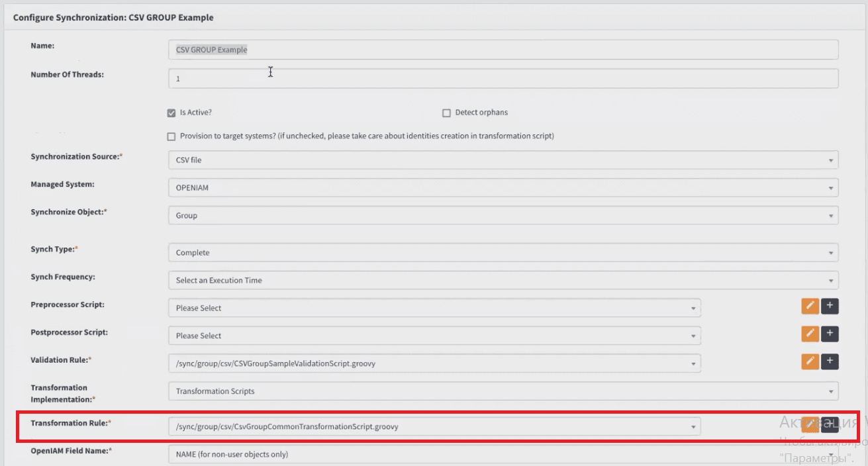Screen dimensions: 868x466
Task: Edit the Transformation Rule script
Action: click(x=810, y=424)
